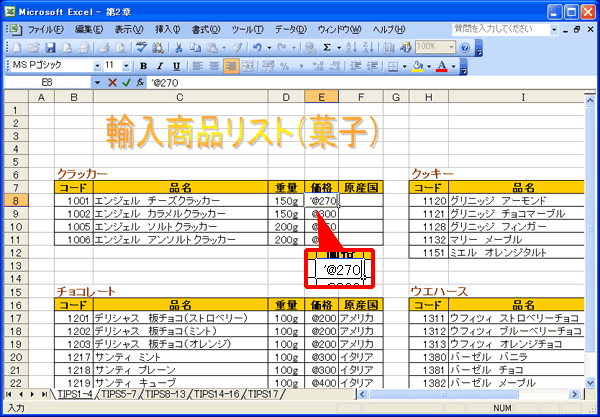
Task: Click the horizontal scrollbar thumb
Action: tap(443, 394)
